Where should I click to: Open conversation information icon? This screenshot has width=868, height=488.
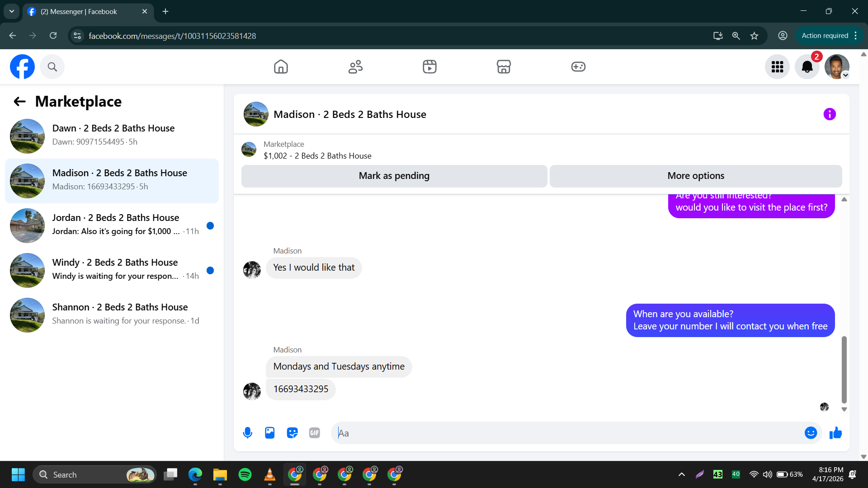click(830, 114)
